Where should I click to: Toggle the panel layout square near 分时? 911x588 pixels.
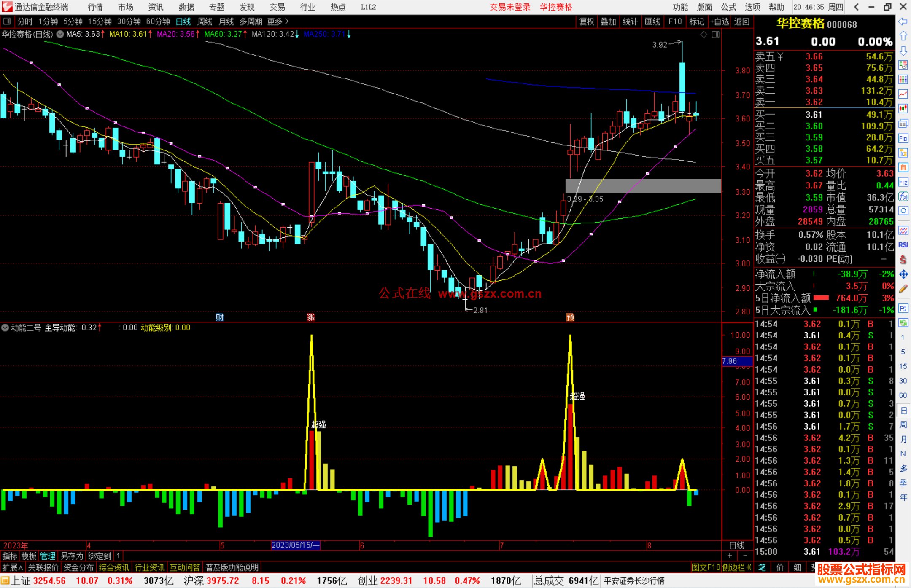[x=7, y=21]
